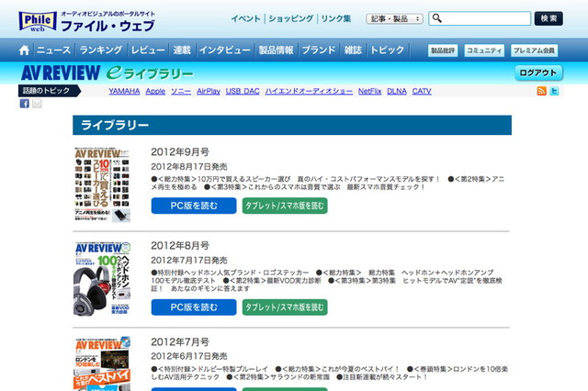Image resolution: width=588 pixels, height=391 pixels.
Task: Click the email share icon
Action: pos(37,104)
